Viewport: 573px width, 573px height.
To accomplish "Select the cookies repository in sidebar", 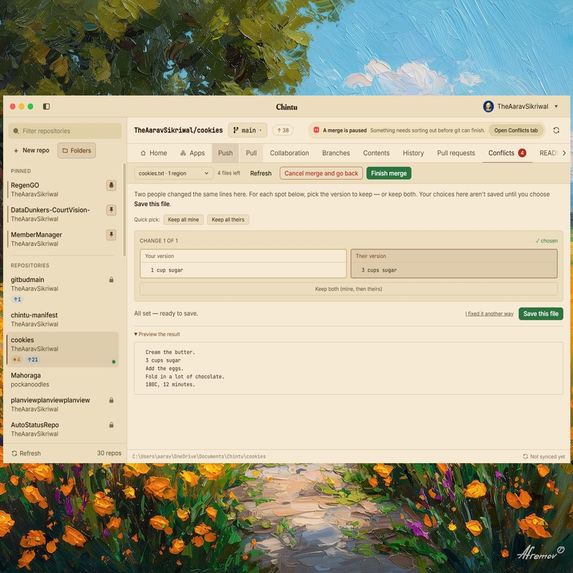I will pyautogui.click(x=62, y=349).
